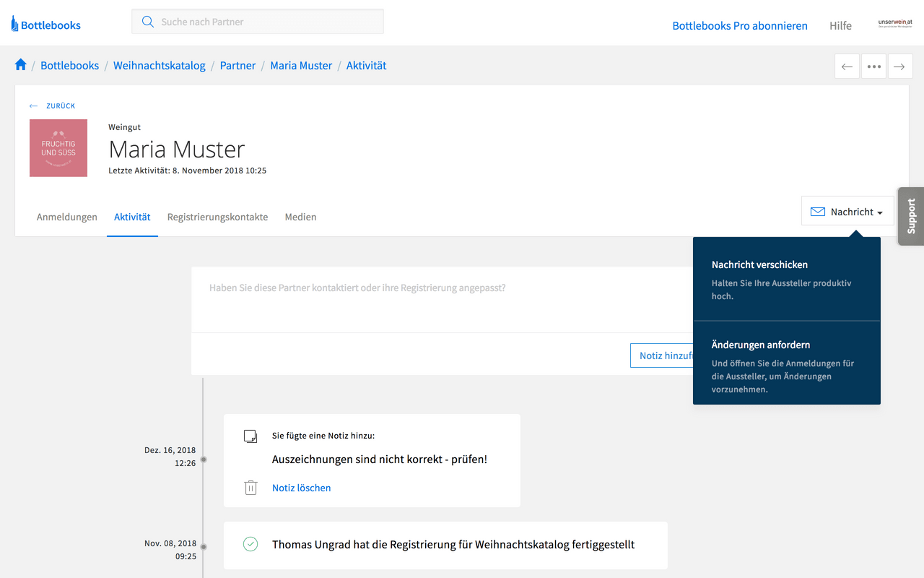Viewport: 924px width, 578px height.
Task: Click the Thomas Ungrad registration entry text
Action: tap(453, 544)
